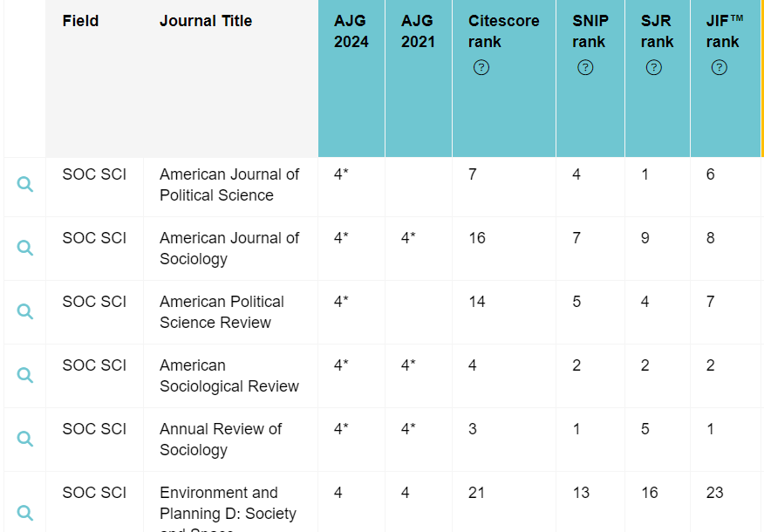This screenshot has height=532, width=764.
Task: Select the AJG 2021 column header
Action: [x=418, y=31]
